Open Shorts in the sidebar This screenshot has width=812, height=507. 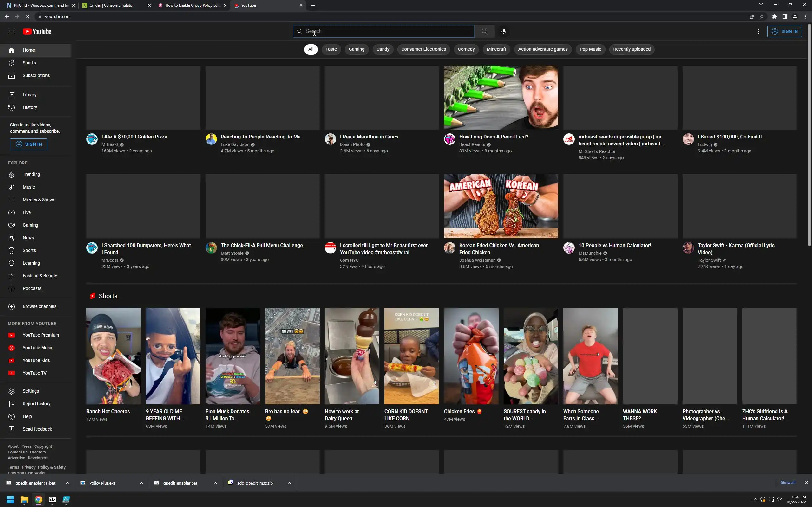29,63
